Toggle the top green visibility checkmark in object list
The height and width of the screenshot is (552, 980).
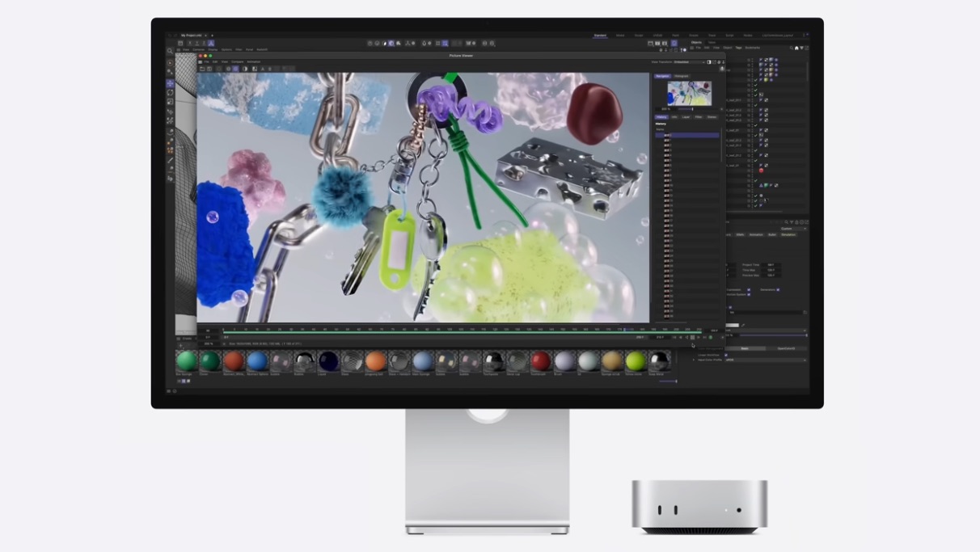click(x=756, y=80)
